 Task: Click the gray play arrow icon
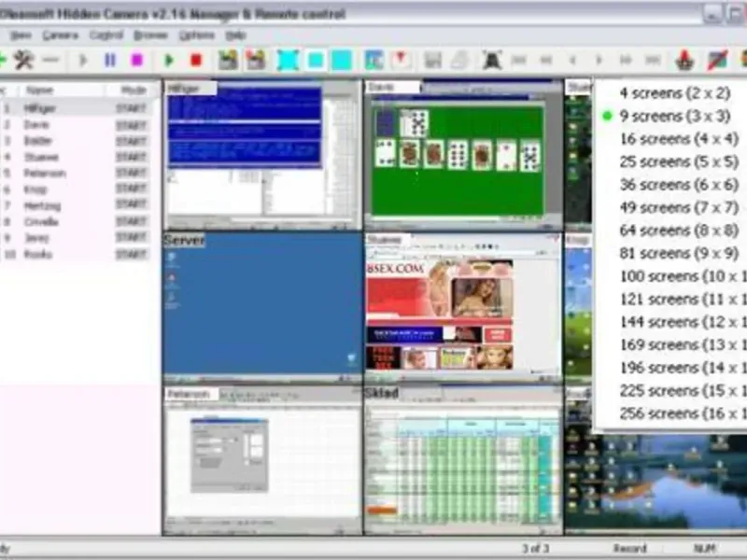tap(83, 60)
